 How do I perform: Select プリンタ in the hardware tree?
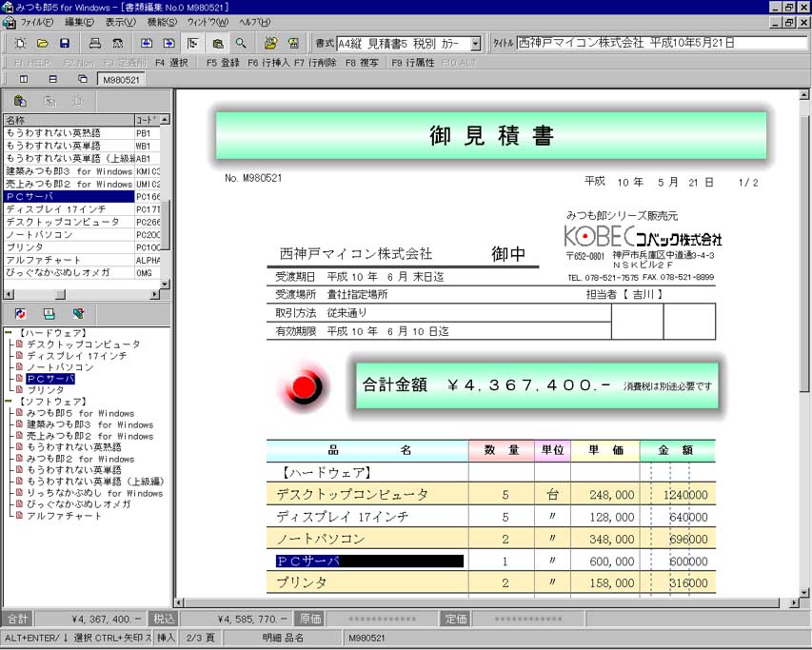point(46,390)
